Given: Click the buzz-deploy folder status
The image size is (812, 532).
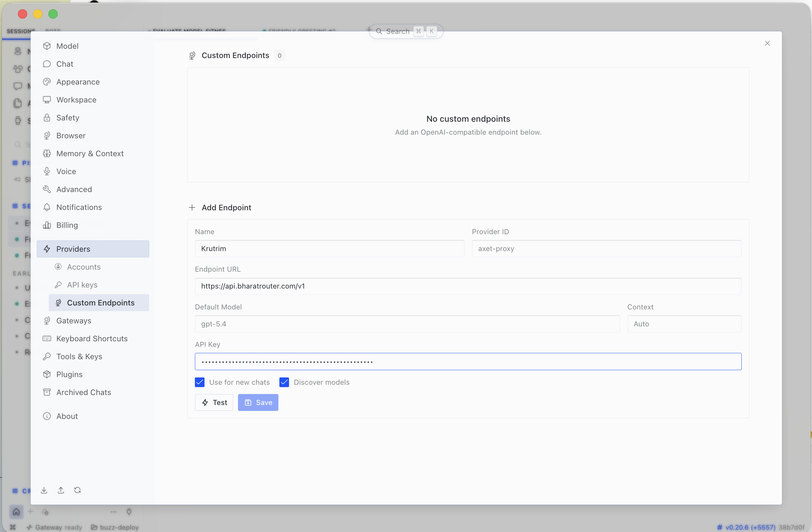Looking at the screenshot, I should [115, 527].
